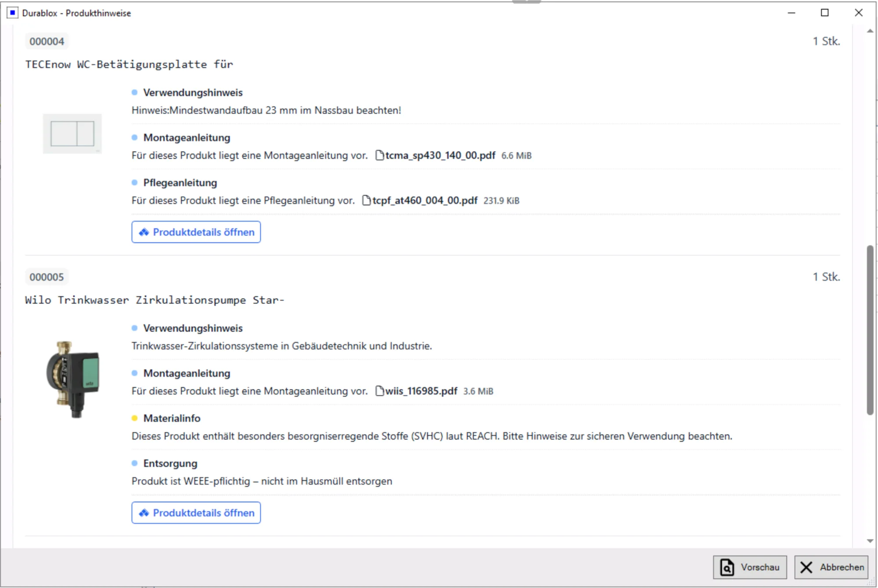Click the X icon inside the Abbrechen button
Screen dimensions: 878x588
(807, 567)
